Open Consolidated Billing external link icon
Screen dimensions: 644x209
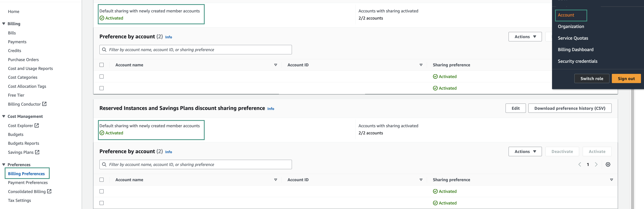pos(49,191)
